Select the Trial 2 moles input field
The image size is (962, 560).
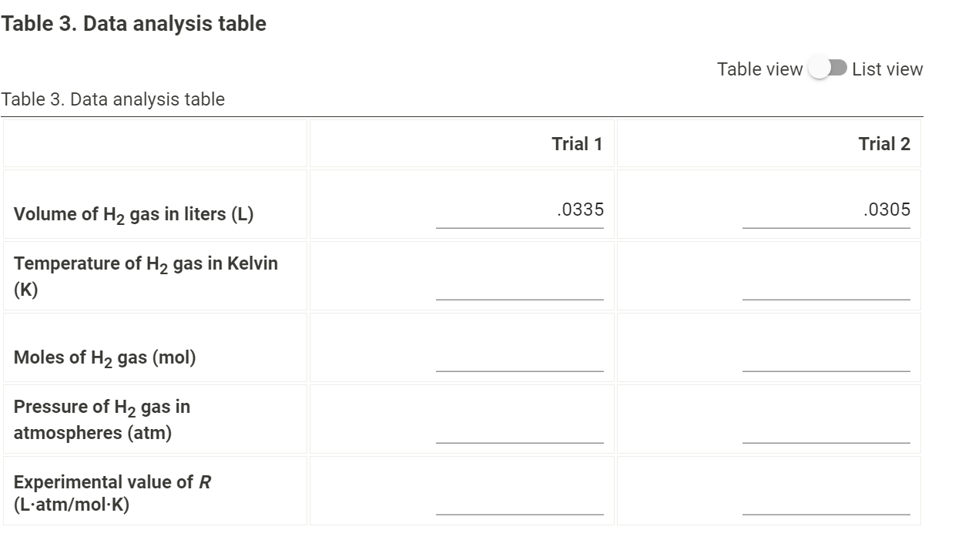(826, 362)
